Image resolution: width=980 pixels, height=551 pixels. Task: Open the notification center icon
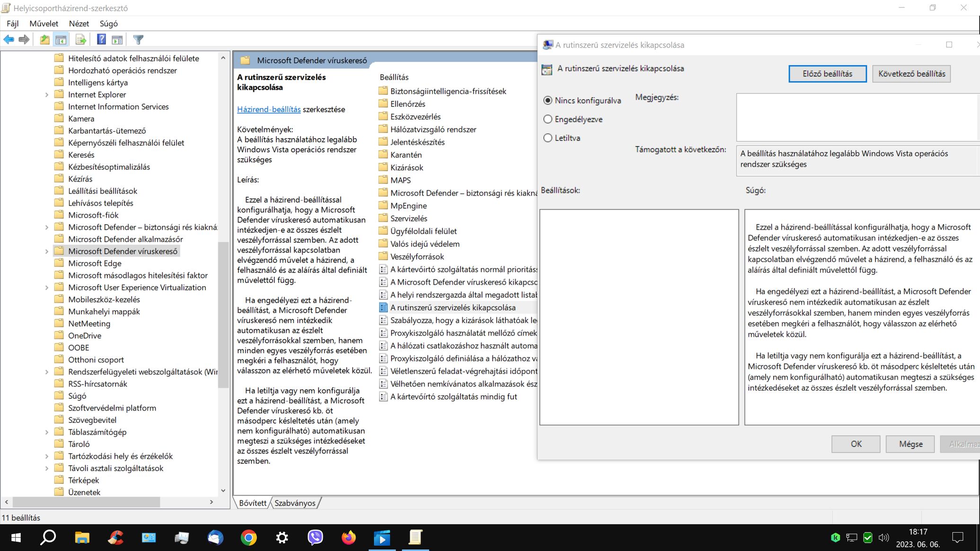click(958, 538)
